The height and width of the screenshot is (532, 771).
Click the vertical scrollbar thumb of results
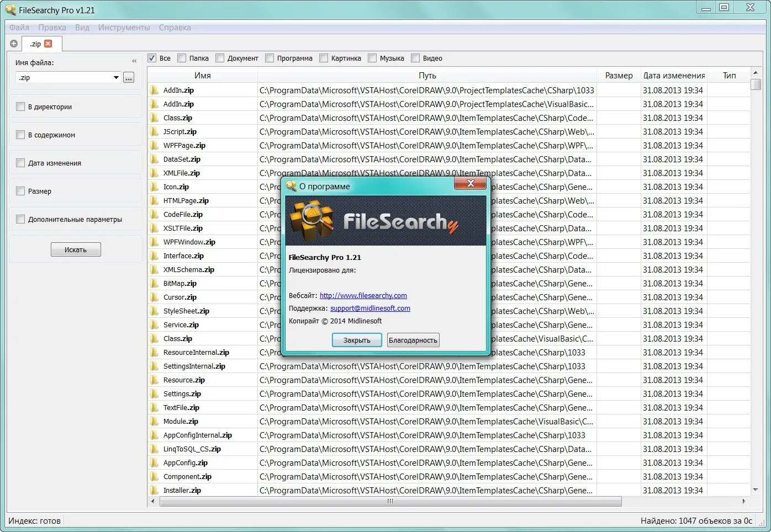pos(756,84)
